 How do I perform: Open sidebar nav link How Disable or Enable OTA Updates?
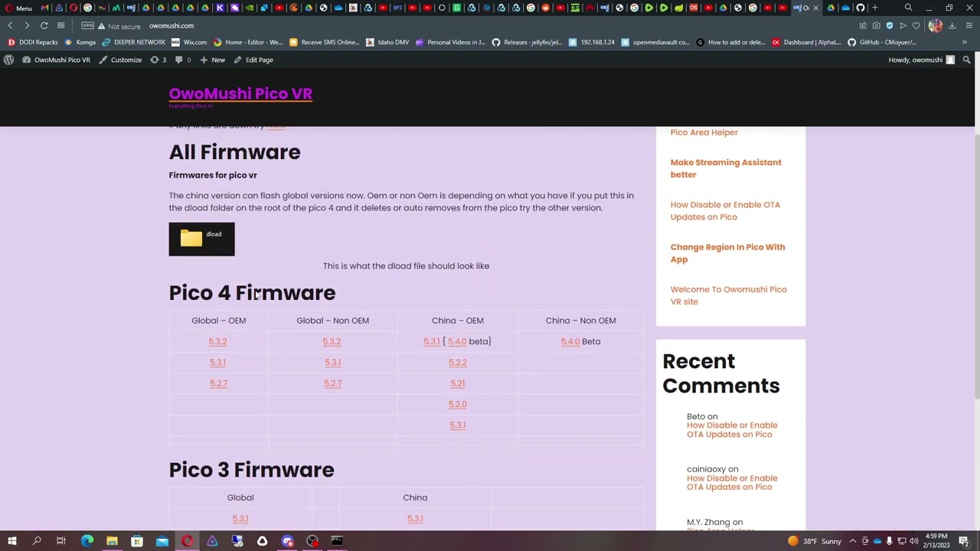click(x=725, y=210)
